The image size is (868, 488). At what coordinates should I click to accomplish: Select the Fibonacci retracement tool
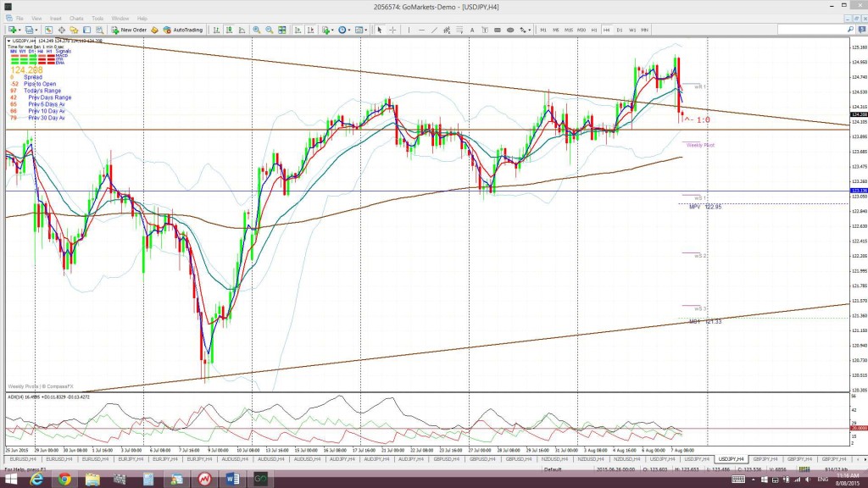pyautogui.click(x=459, y=30)
